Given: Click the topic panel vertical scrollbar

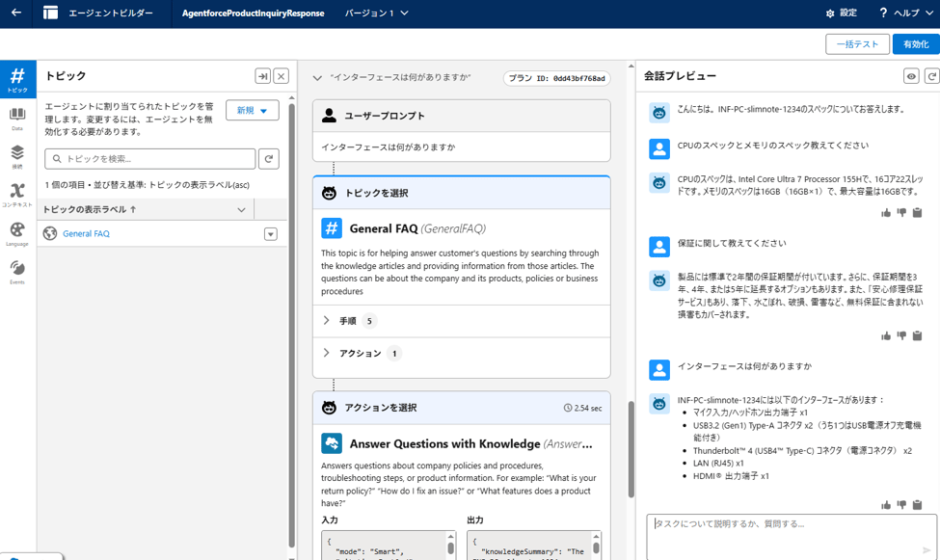Looking at the screenshot, I should (x=292, y=324).
